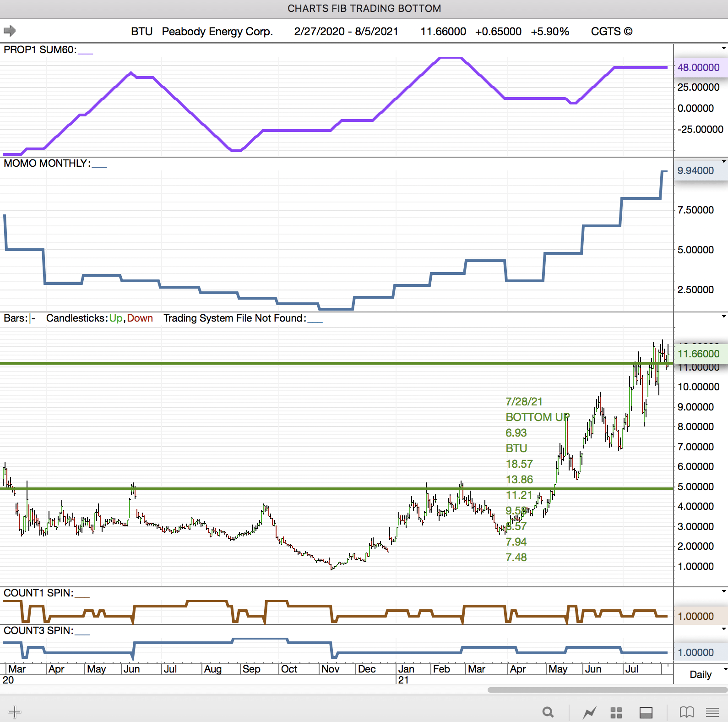Click the CHARTS FIB TRADING BOTTOM window title
This screenshot has height=722, width=728.
[x=364, y=9]
